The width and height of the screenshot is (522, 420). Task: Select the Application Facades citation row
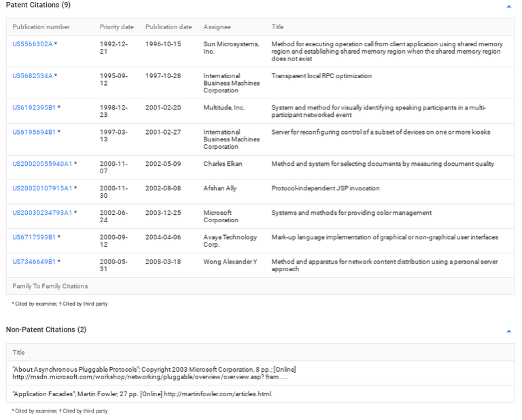click(142, 393)
